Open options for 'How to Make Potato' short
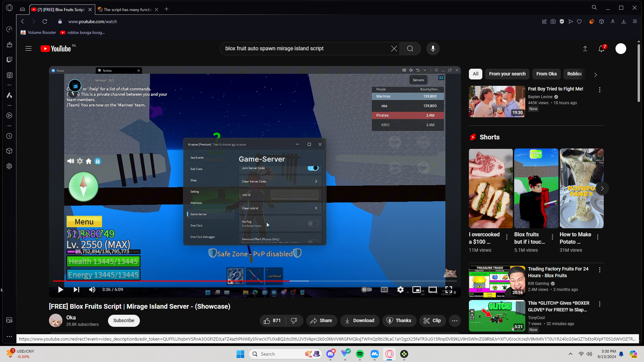 click(x=598, y=237)
